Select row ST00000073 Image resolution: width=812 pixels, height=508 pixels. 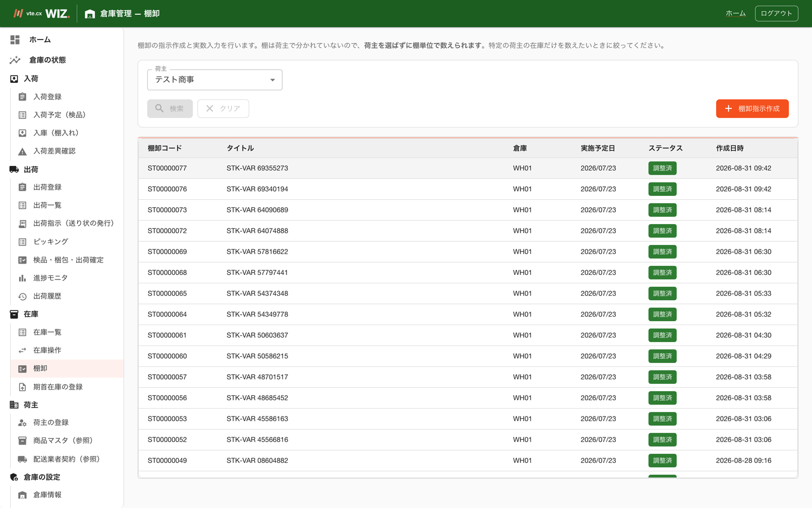(468, 210)
